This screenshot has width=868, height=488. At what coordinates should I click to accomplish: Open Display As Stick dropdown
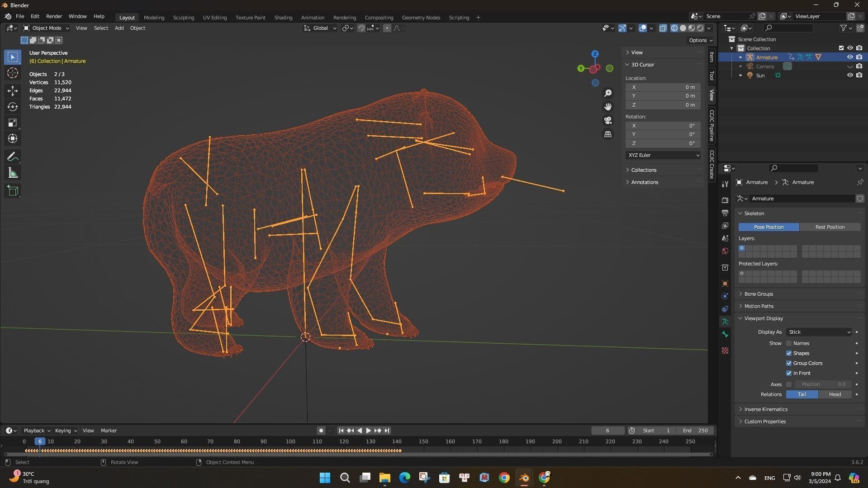click(x=819, y=332)
